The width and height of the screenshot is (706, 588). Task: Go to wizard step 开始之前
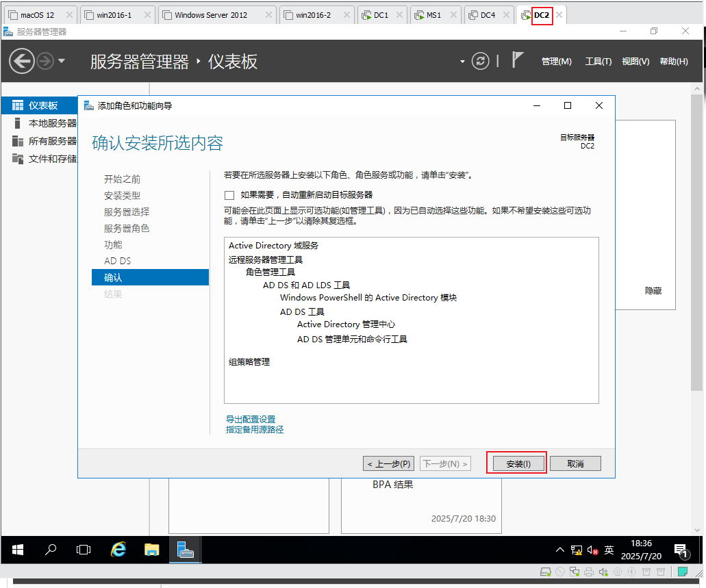pos(122,179)
